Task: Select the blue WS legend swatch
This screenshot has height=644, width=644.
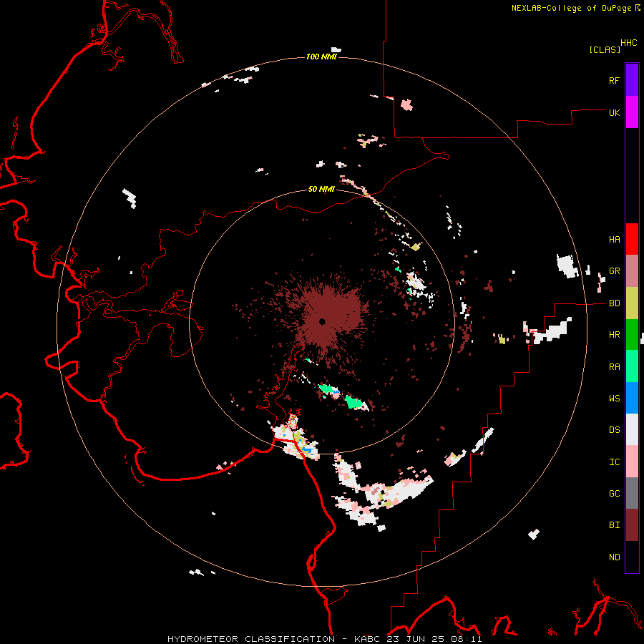Action: pos(632,398)
